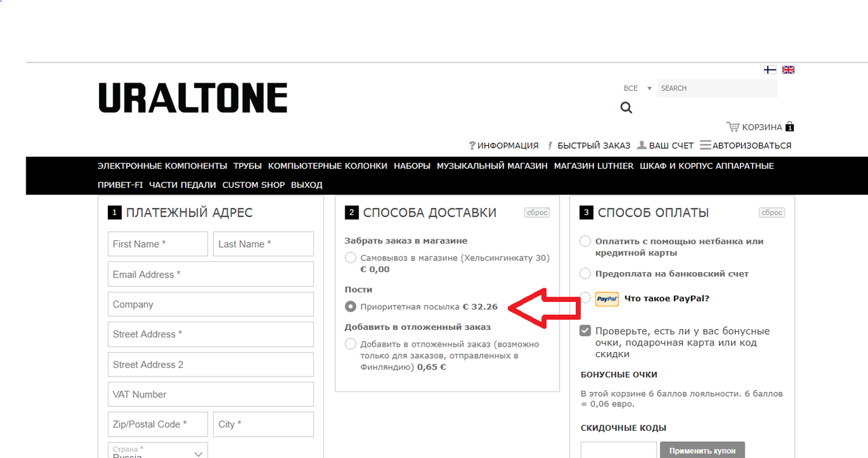Click the price text € 32.26

[x=480, y=307]
